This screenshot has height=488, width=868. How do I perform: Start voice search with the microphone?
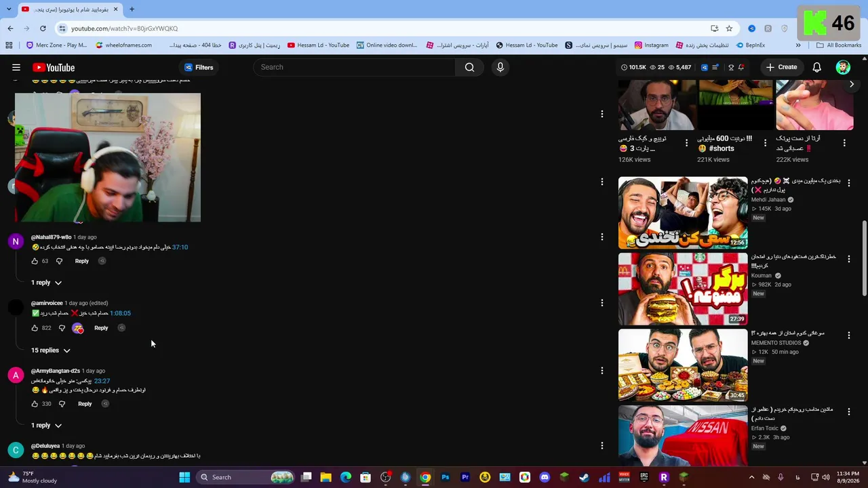click(500, 67)
